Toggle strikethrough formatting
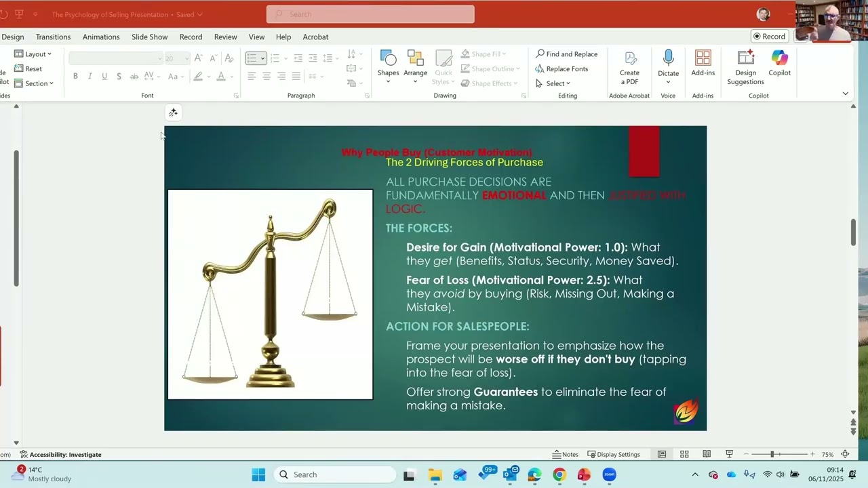 [134, 77]
